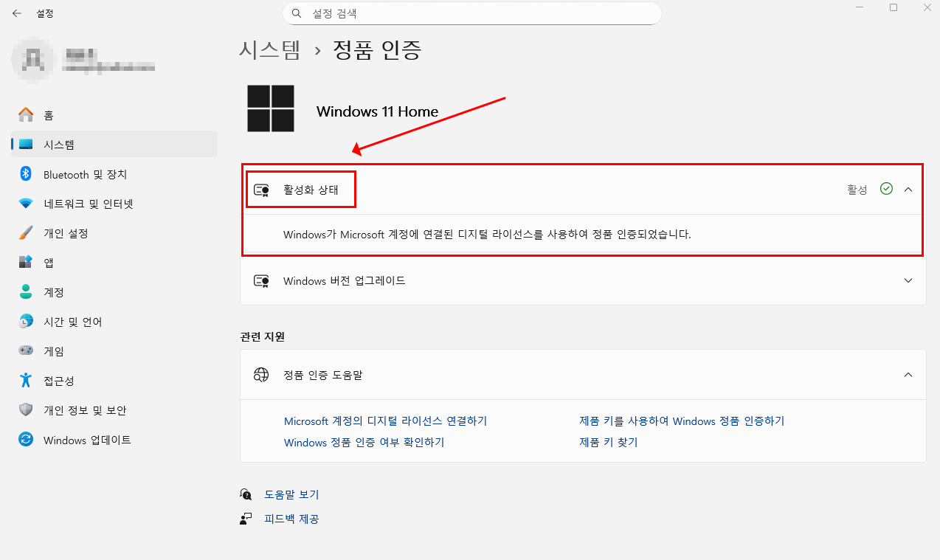Open Windows 정품 인증 여부 확인하기 link
940x560 pixels.
pyautogui.click(x=364, y=443)
